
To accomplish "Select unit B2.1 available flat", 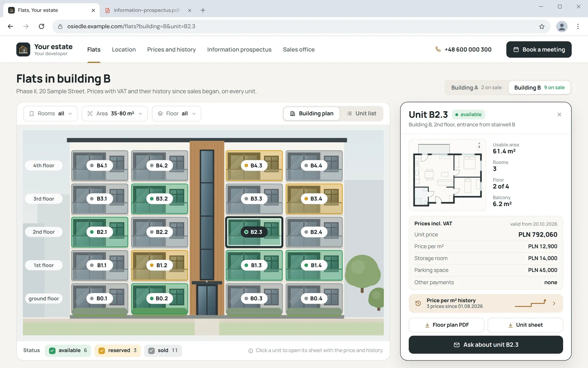I will click(100, 232).
